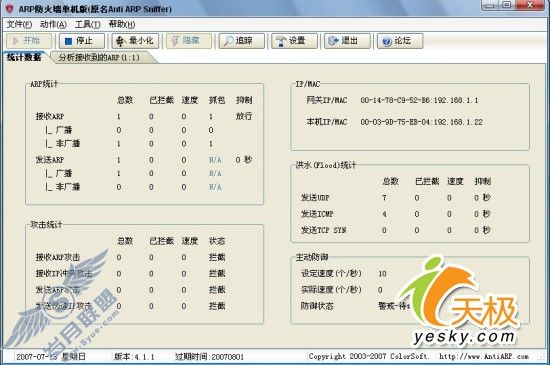The width and height of the screenshot is (550, 365).
Task: Click the 发送ICMP total value 4
Action: pos(384,214)
